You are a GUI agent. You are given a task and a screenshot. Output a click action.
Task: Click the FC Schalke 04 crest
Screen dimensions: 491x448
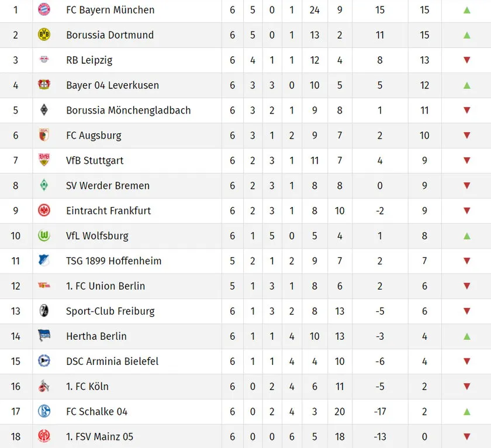click(44, 411)
